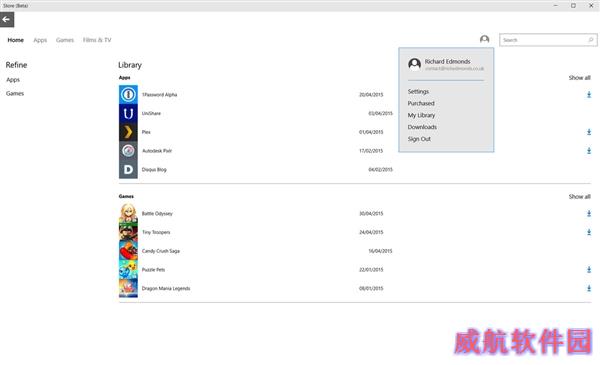600x365 pixels.
Task: Download 1Password Alpha with the arrow icon
Action: (x=589, y=95)
